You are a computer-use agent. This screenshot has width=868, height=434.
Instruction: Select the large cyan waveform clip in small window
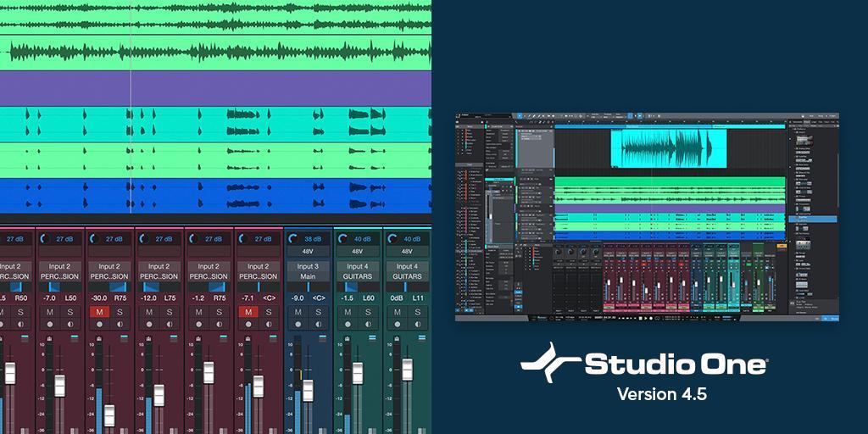pos(668,148)
